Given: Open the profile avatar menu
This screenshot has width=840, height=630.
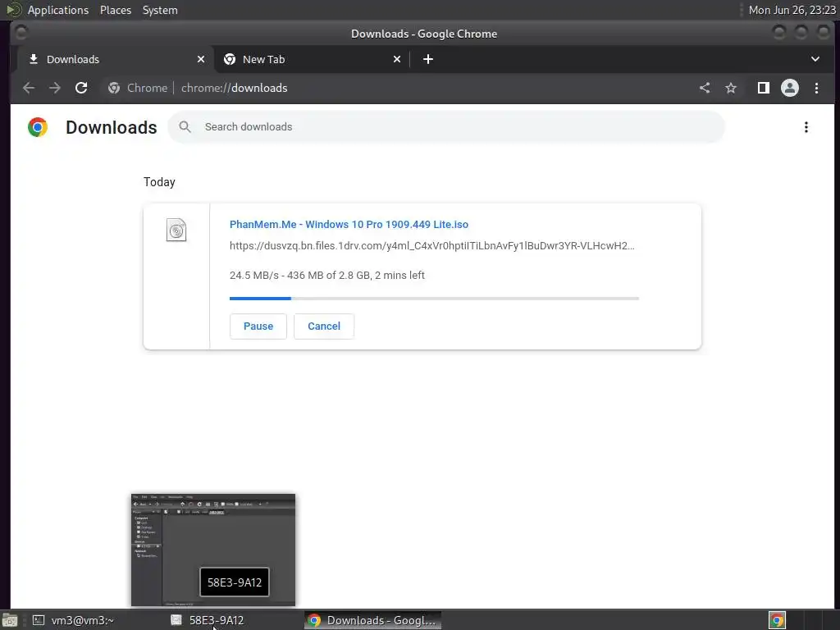Looking at the screenshot, I should [x=790, y=88].
